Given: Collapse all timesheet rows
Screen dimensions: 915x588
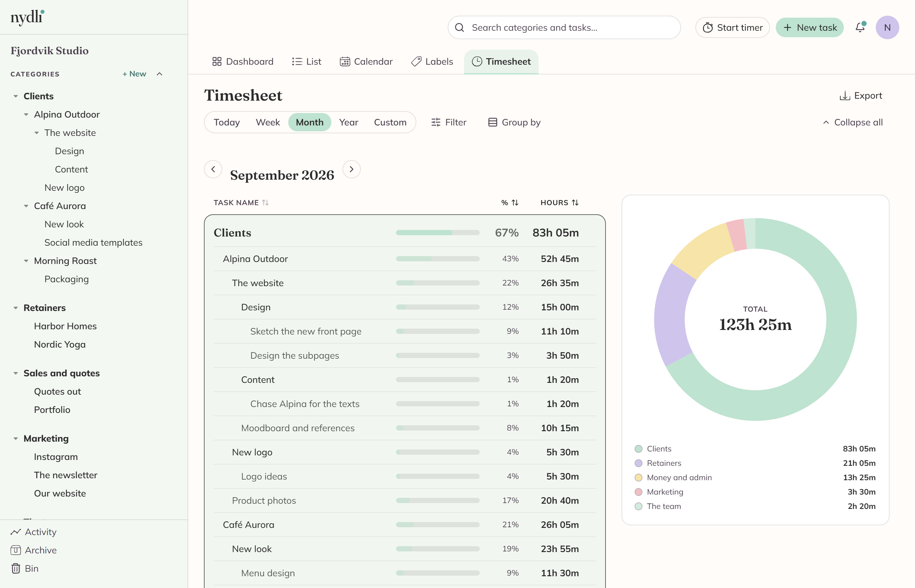Looking at the screenshot, I should coord(853,122).
